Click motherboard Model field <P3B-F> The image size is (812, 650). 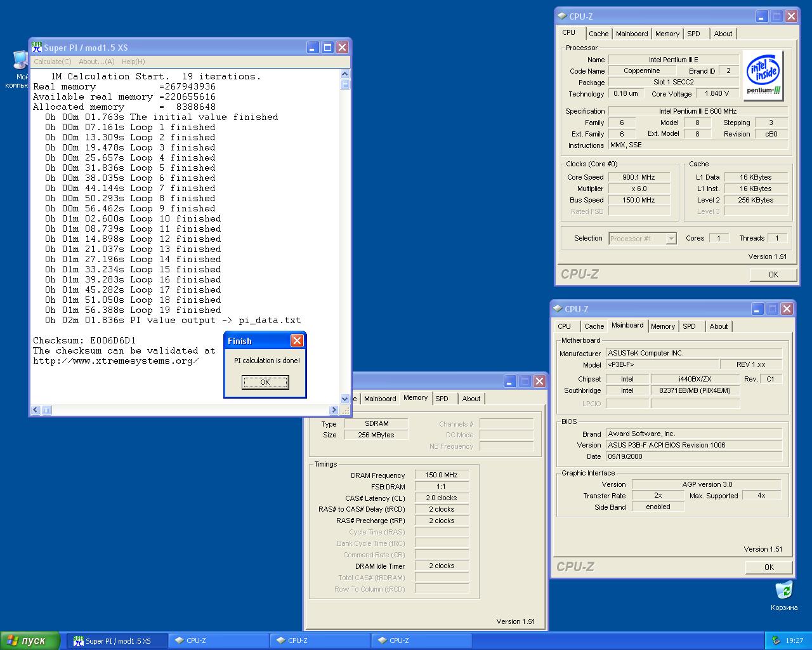662,364
